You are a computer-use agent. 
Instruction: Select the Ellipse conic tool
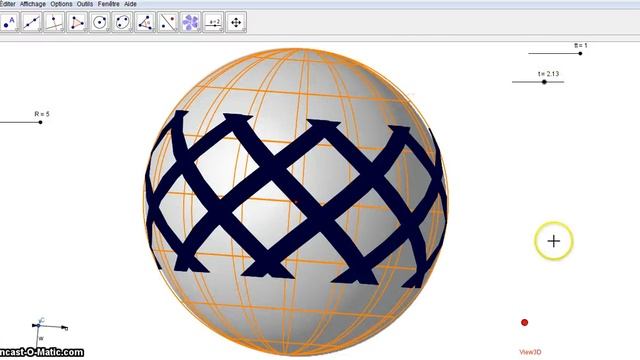click(122, 22)
